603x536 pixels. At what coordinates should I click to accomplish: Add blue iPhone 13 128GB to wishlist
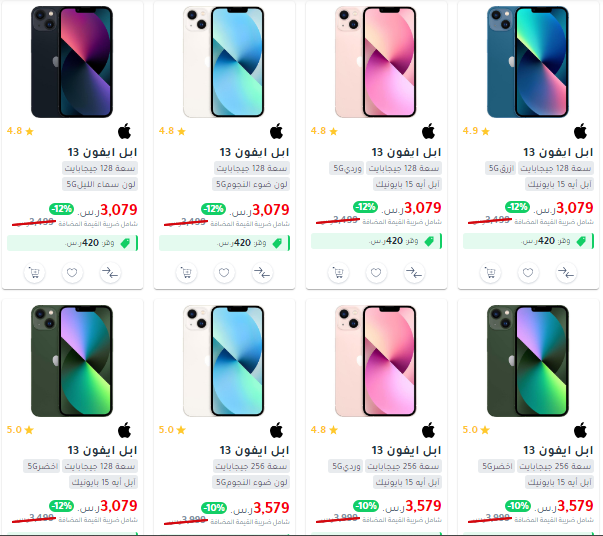click(528, 273)
